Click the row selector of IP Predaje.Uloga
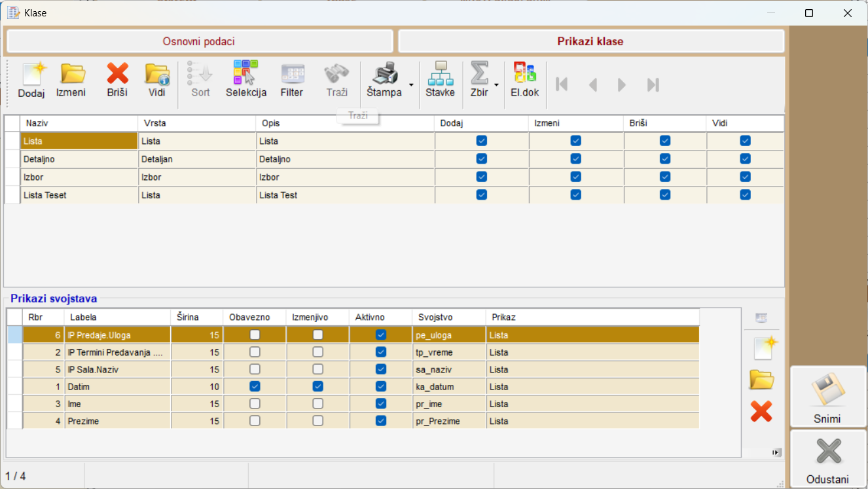 14,335
